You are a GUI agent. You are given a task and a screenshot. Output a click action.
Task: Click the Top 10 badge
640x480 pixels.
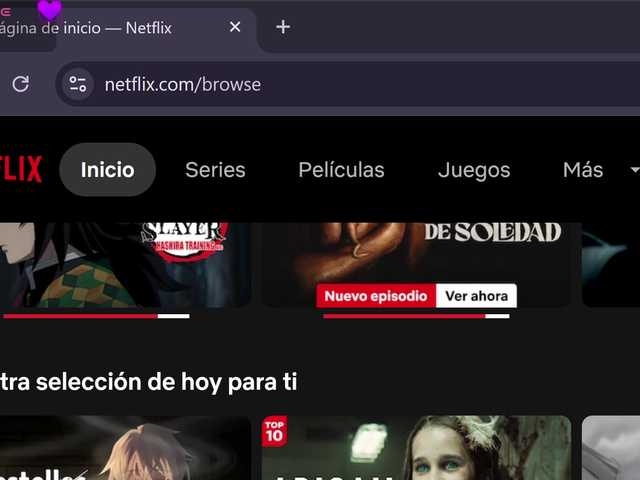(274, 431)
